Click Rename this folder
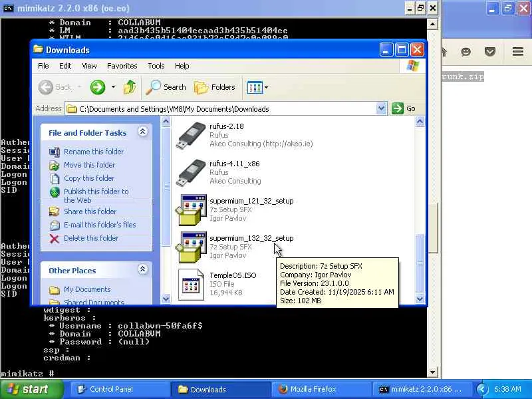 pyautogui.click(x=94, y=152)
